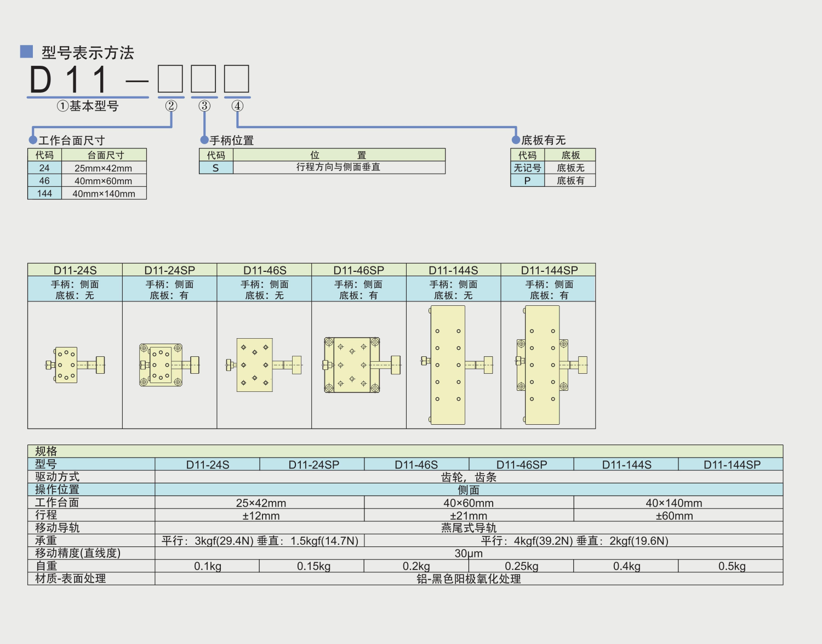
Task: Click the last empty model code box
Action: (x=237, y=79)
